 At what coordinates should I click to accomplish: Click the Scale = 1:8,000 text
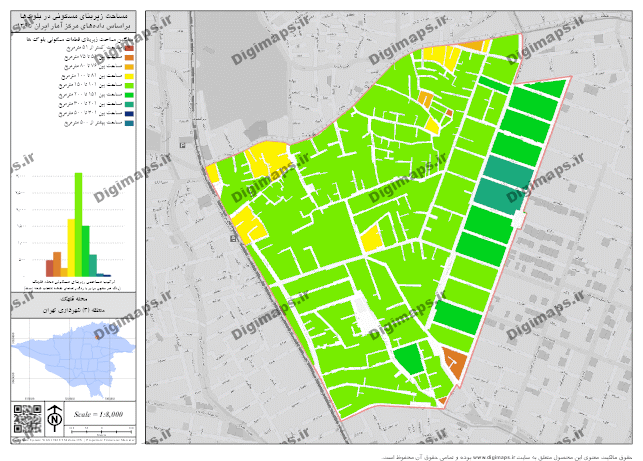click(97, 413)
